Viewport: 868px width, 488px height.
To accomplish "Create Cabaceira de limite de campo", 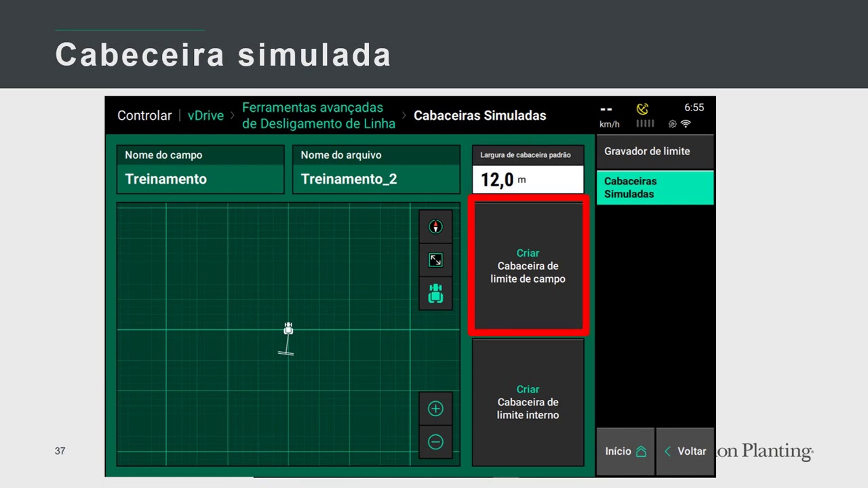I will click(528, 266).
